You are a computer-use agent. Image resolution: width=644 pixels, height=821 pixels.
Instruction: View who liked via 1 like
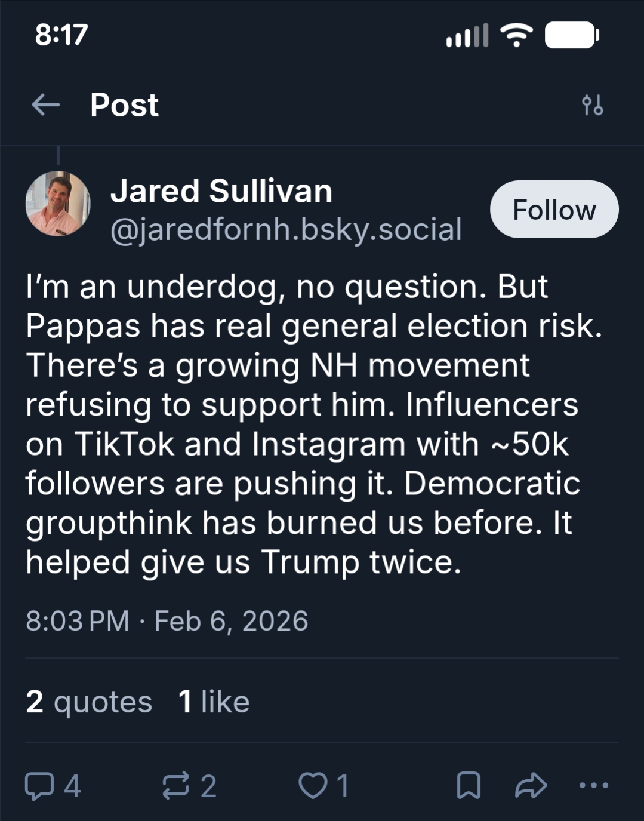[214, 702]
